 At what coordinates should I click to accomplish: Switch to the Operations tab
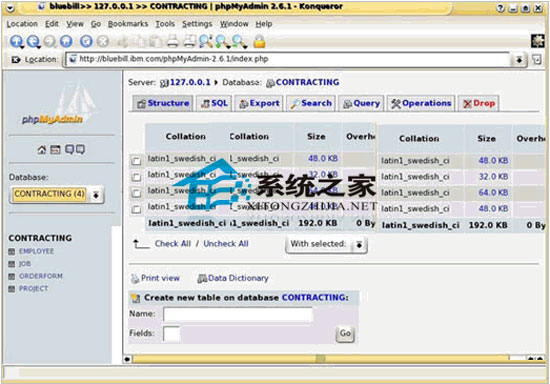point(421,103)
